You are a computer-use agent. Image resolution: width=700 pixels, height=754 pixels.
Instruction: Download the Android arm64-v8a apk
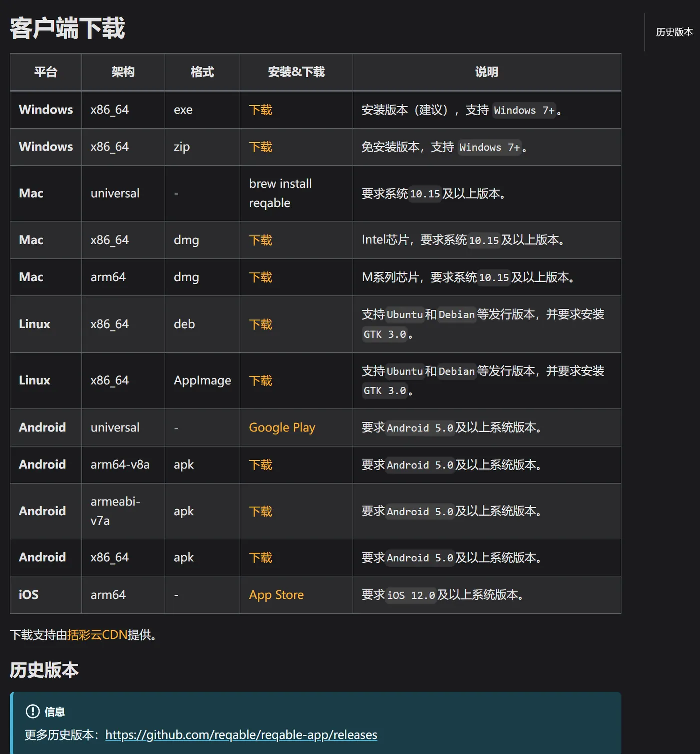[260, 465]
